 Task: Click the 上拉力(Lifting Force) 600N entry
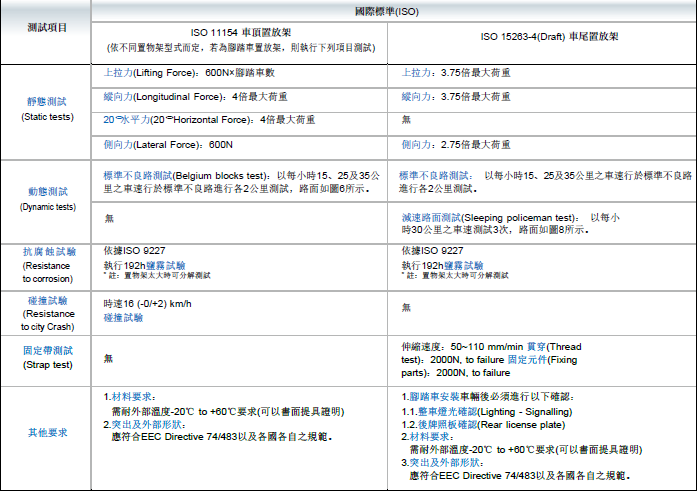click(189, 73)
